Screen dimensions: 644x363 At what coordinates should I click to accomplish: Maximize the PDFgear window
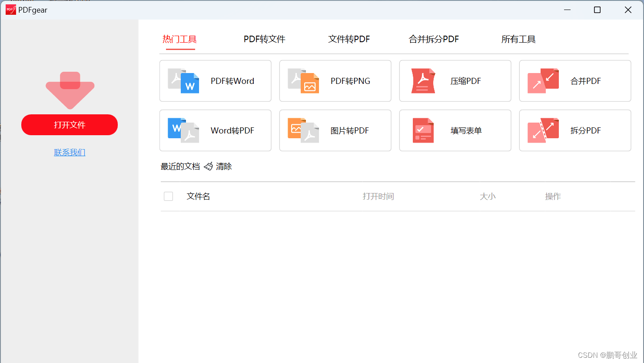click(x=598, y=10)
